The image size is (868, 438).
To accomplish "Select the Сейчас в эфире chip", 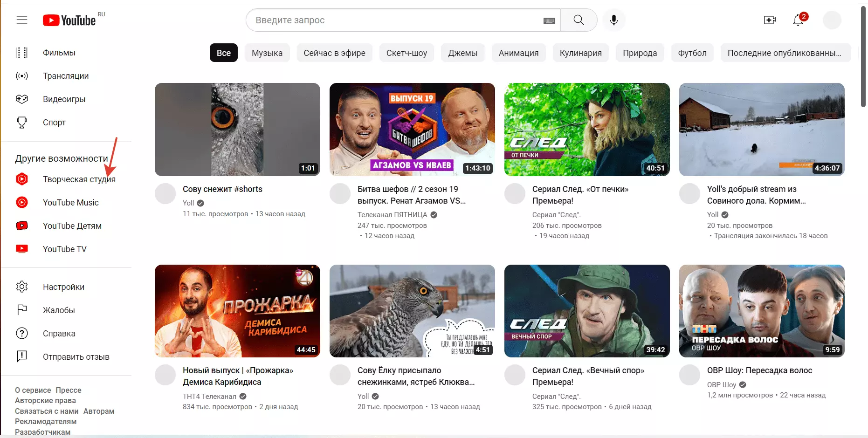I will click(335, 53).
